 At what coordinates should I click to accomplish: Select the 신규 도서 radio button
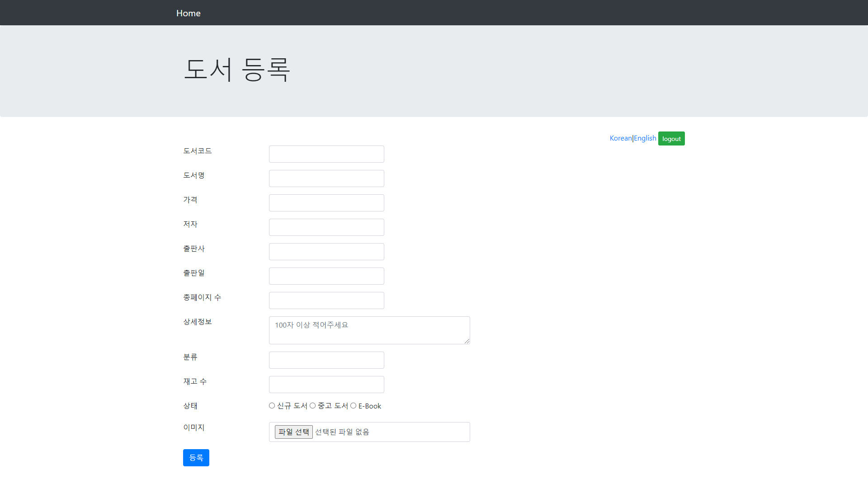(x=272, y=406)
